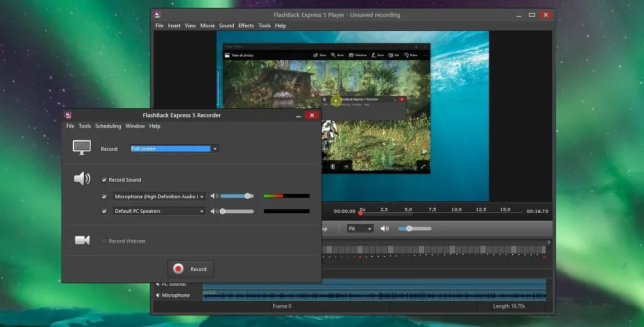The image size is (644, 327).
Task: Click the 00:00.00 current time display
Action: point(345,211)
